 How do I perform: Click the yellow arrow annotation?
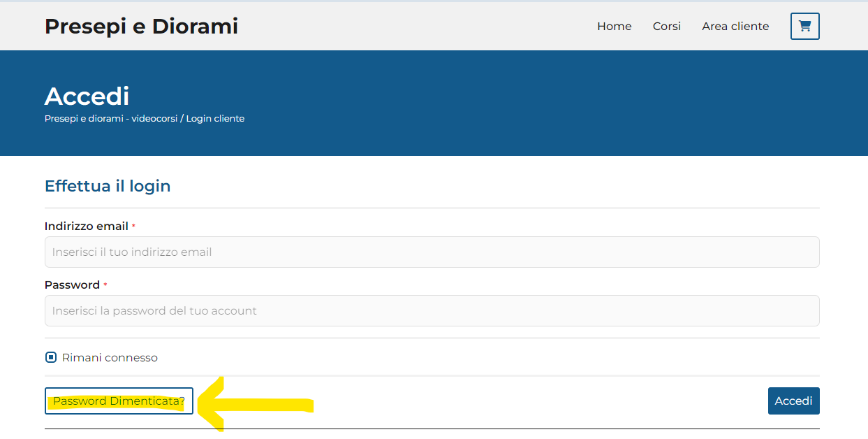[x=255, y=404]
